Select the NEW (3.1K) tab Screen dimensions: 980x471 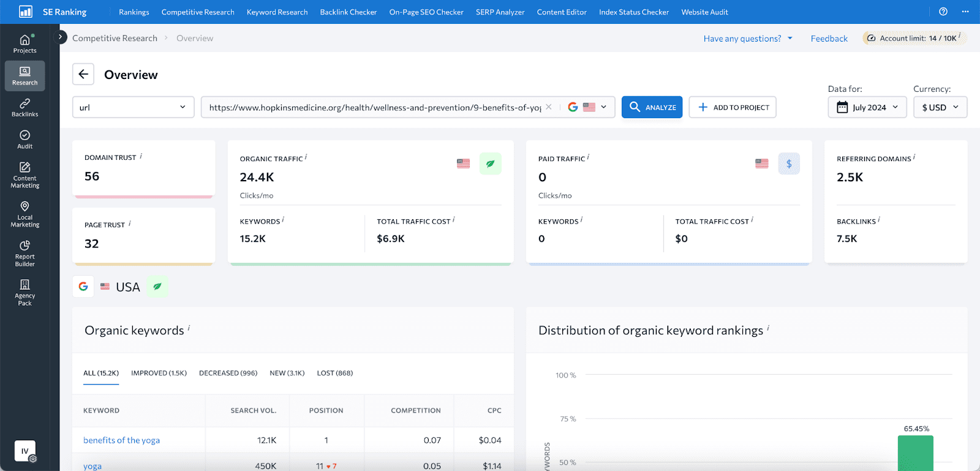point(287,373)
